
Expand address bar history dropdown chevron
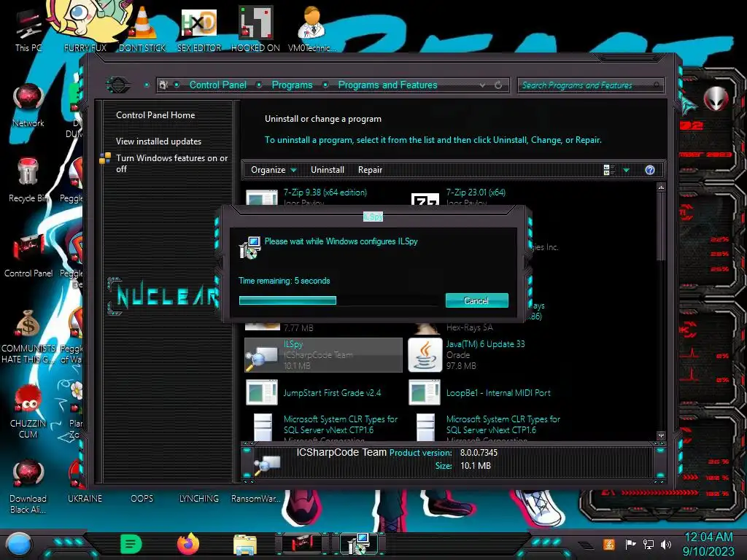coord(483,85)
